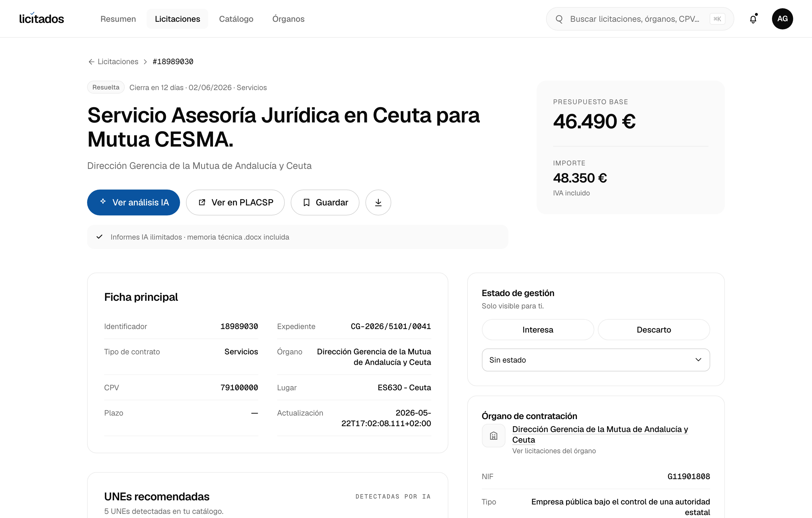This screenshot has height=518, width=812.
Task: Go to the Catálogo tab
Action: (236, 19)
